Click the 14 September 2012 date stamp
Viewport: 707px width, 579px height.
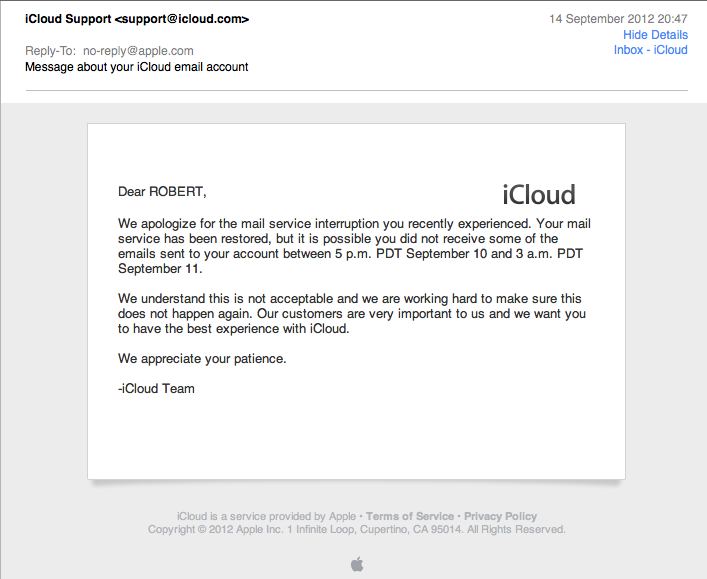(618, 19)
